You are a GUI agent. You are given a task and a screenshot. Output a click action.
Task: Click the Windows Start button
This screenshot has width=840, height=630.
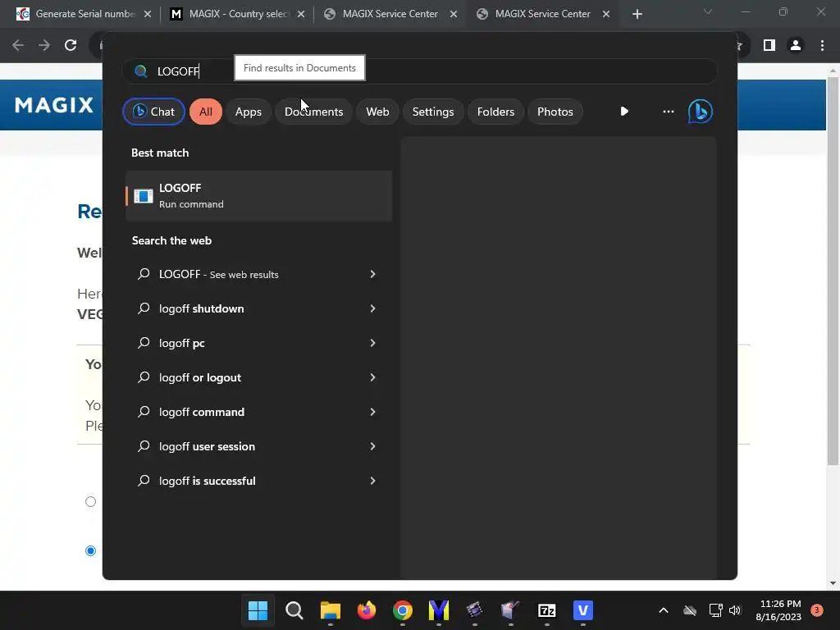258,610
